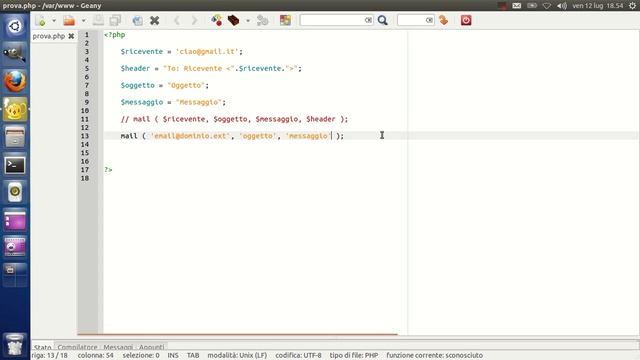
Task: Open the Ubuntu Dash launcher
Action: [x=15, y=27]
